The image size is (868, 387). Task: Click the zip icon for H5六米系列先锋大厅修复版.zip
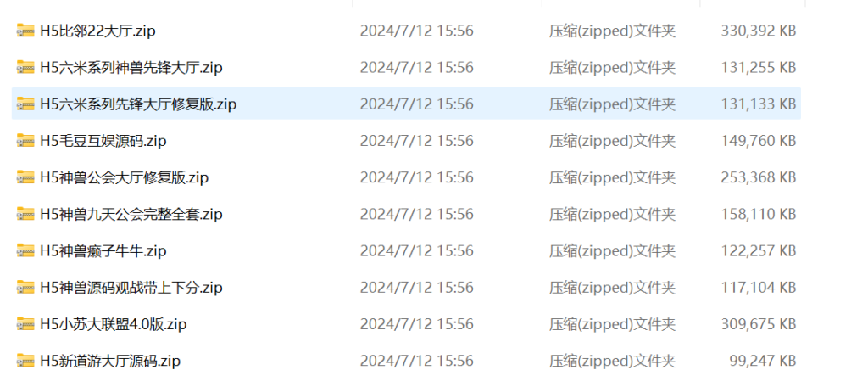pyautogui.click(x=25, y=104)
